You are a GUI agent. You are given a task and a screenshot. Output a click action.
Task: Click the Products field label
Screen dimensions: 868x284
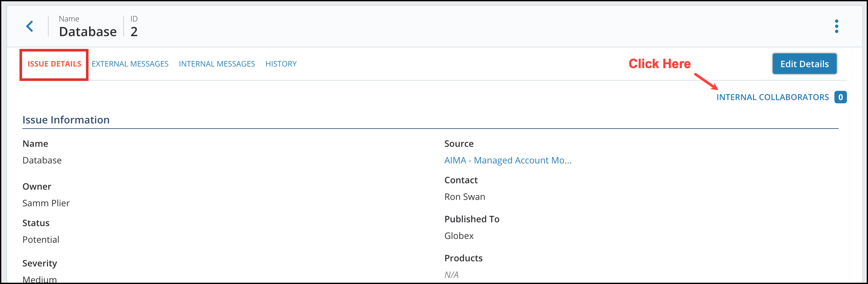click(463, 258)
